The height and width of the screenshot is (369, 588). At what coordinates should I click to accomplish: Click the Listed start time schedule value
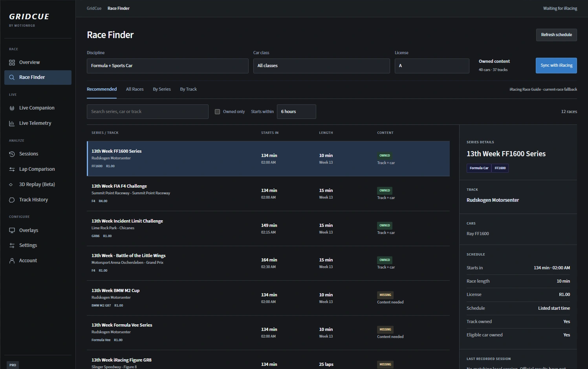point(554,309)
